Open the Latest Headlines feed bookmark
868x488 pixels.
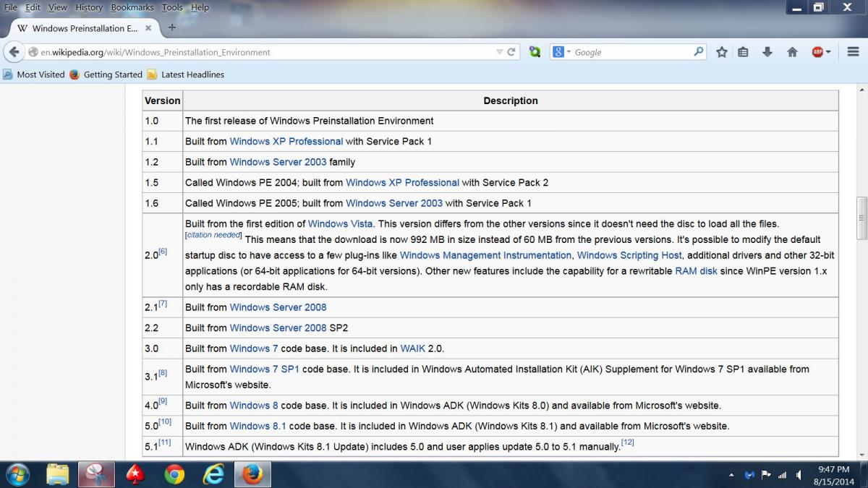pyautogui.click(x=185, y=74)
